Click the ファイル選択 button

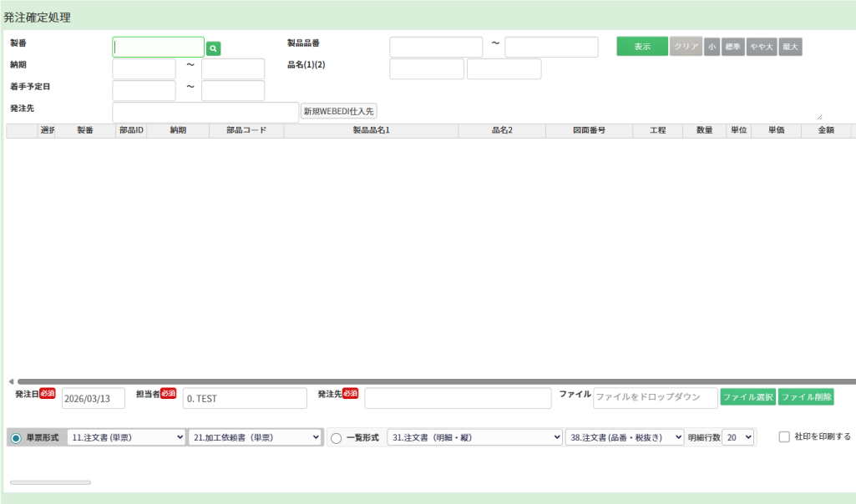point(747,397)
